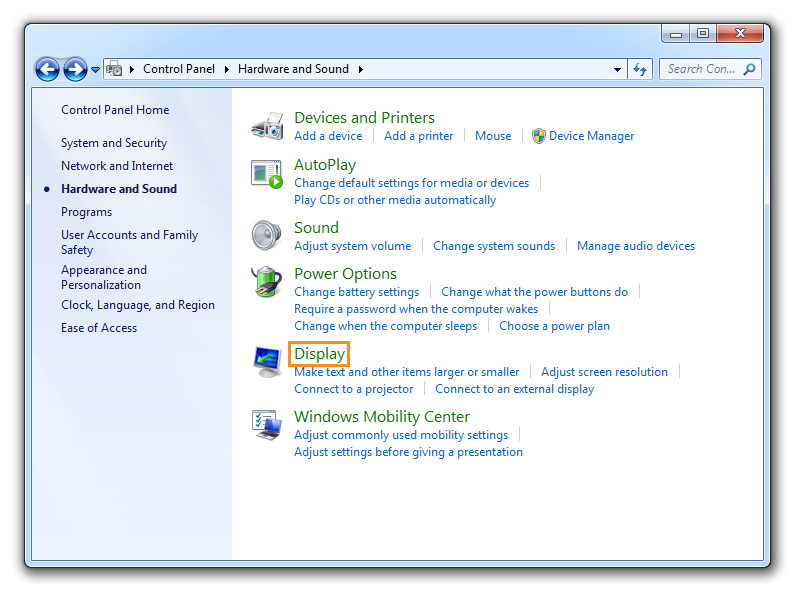Click the AutoPlay category icon

(x=267, y=174)
